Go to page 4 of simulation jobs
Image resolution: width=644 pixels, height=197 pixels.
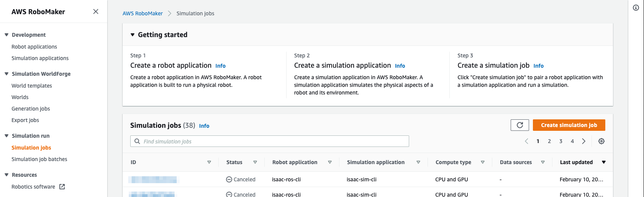pyautogui.click(x=572, y=141)
